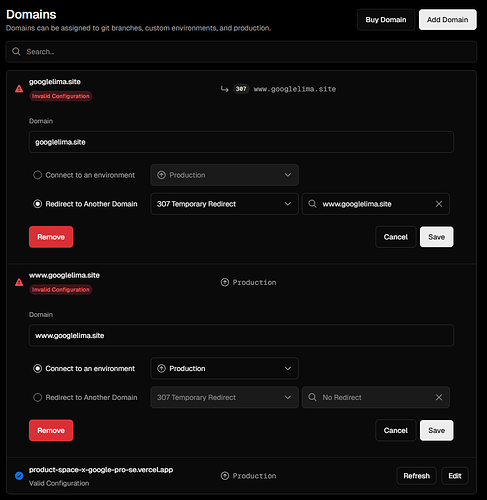Open the disabled Production dropdown for googlelima.site

pyautogui.click(x=224, y=175)
